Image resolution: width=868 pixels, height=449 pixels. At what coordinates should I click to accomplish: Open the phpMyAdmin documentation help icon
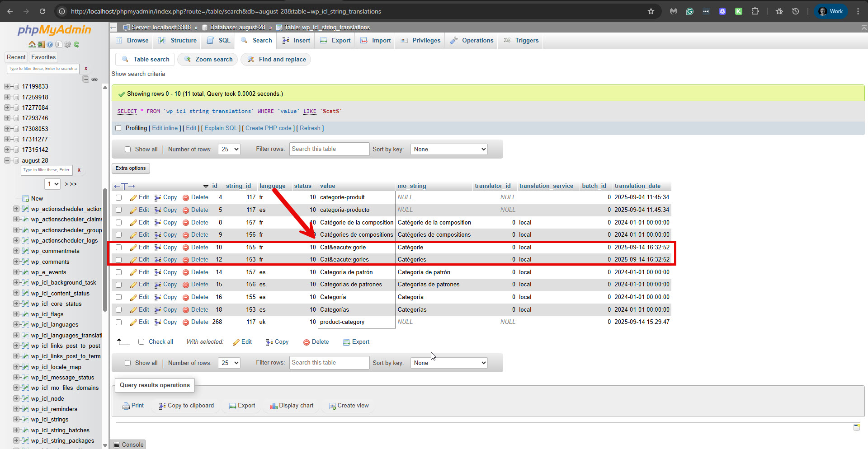coord(50,44)
